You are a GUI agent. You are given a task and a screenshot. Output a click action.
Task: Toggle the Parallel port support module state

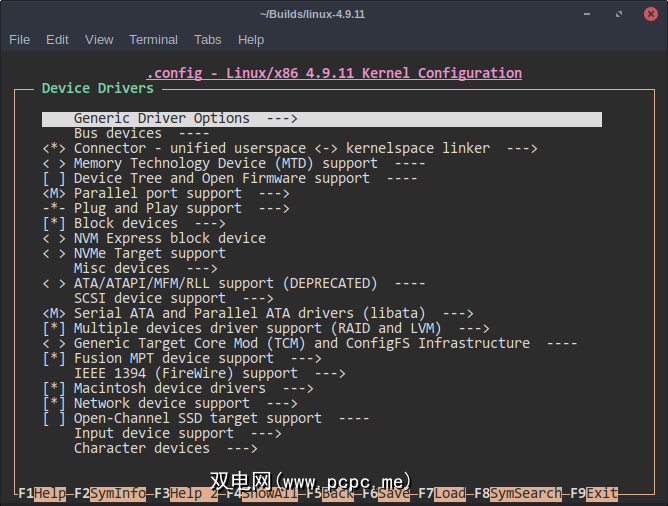click(54, 193)
